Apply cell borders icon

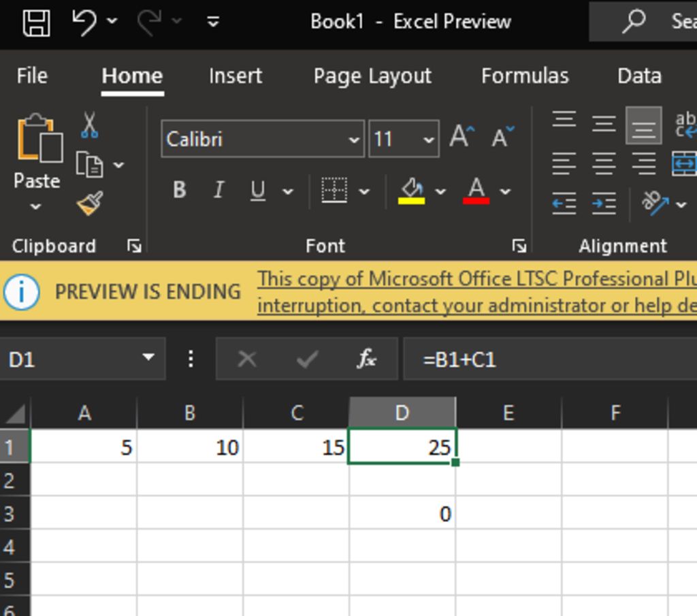tap(334, 190)
